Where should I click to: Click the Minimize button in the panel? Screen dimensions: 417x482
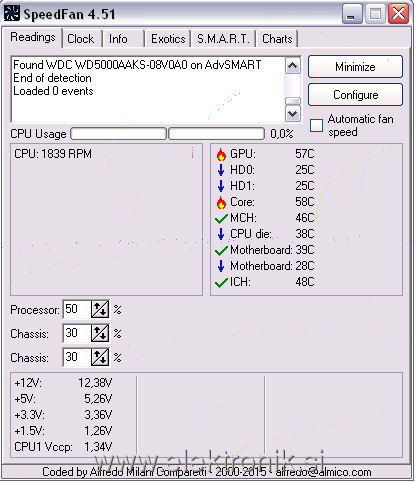click(x=355, y=67)
